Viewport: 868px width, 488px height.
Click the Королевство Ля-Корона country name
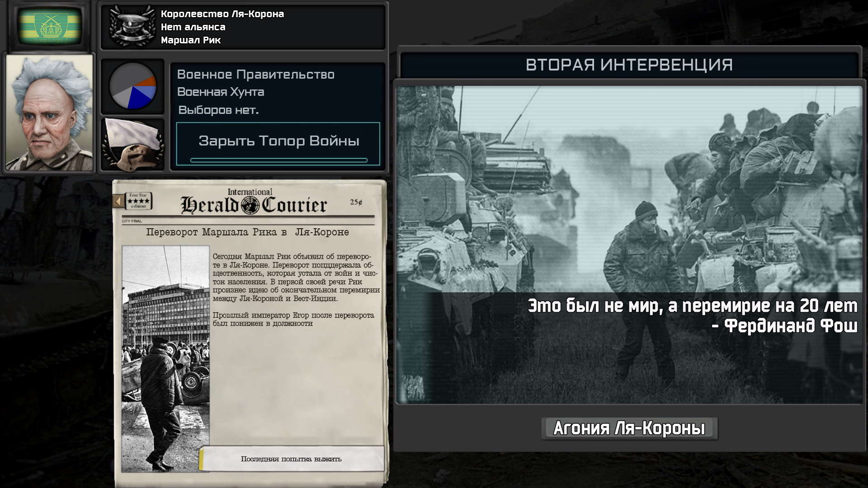[x=222, y=14]
